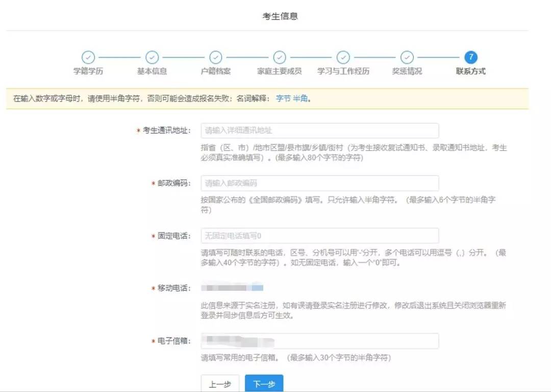Click into the 邮政编码 input box
This screenshot has width=551, height=392.
click(x=320, y=183)
